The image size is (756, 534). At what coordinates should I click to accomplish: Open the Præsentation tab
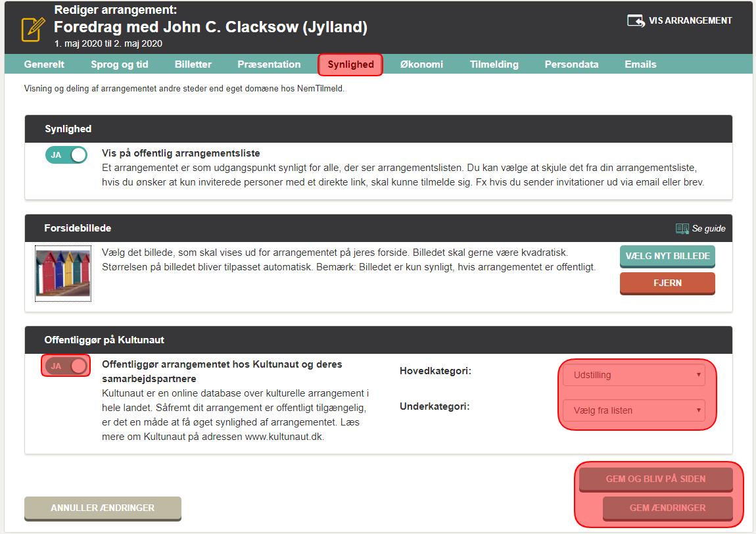(x=269, y=64)
